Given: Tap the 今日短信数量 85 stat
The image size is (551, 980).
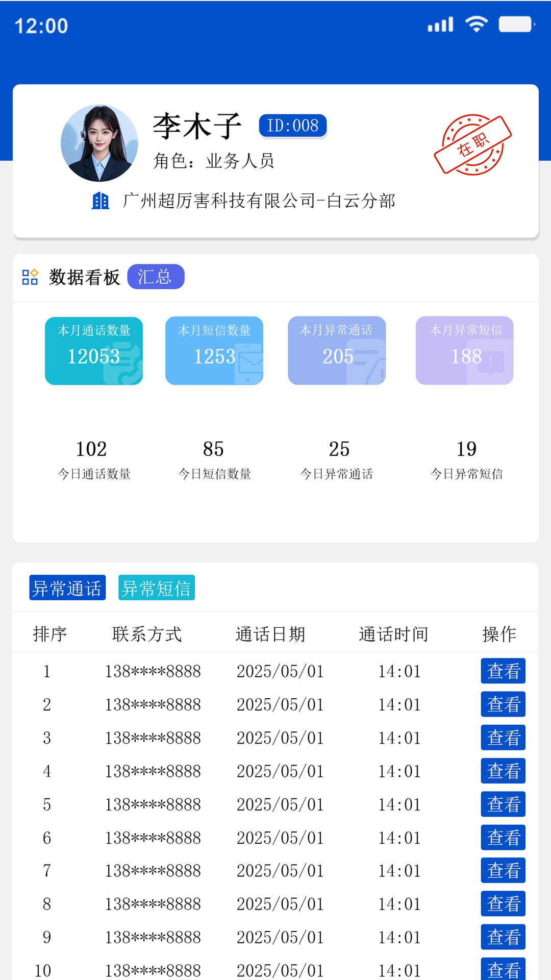Looking at the screenshot, I should click(214, 459).
